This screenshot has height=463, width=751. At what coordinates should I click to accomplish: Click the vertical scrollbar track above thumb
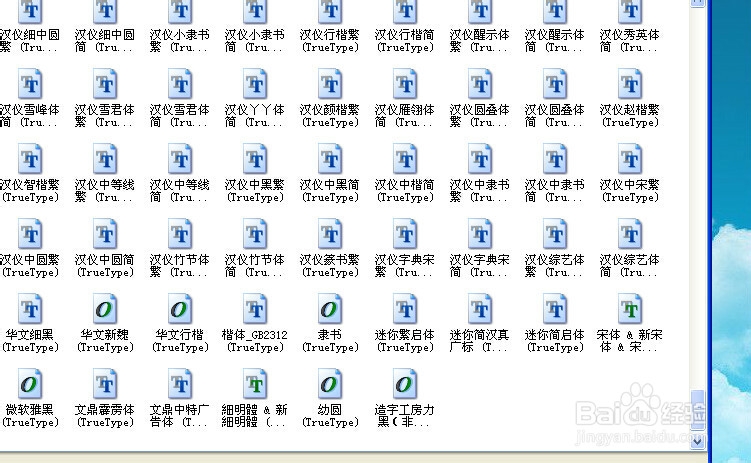click(697, 199)
